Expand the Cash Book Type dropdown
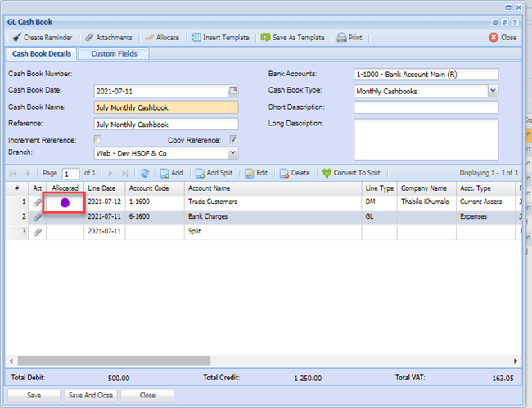Screen dimensions: 532x408 [x=493, y=91]
